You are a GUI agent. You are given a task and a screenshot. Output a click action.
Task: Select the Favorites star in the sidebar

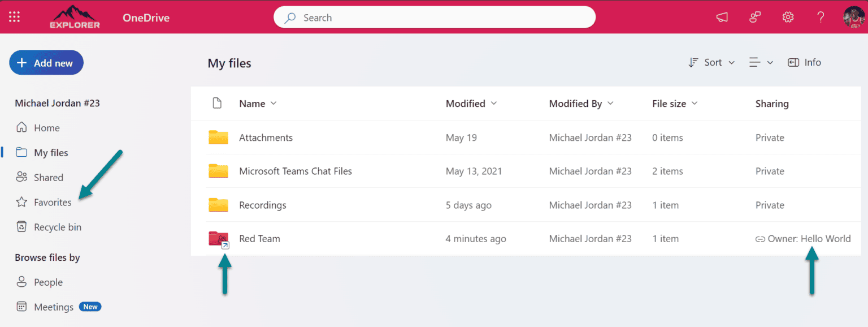[53, 202]
